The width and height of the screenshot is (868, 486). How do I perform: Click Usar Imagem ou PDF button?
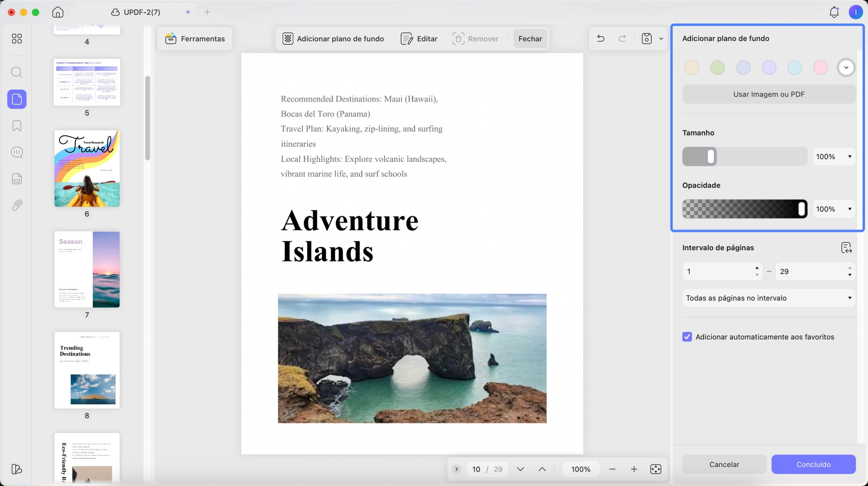coord(769,94)
